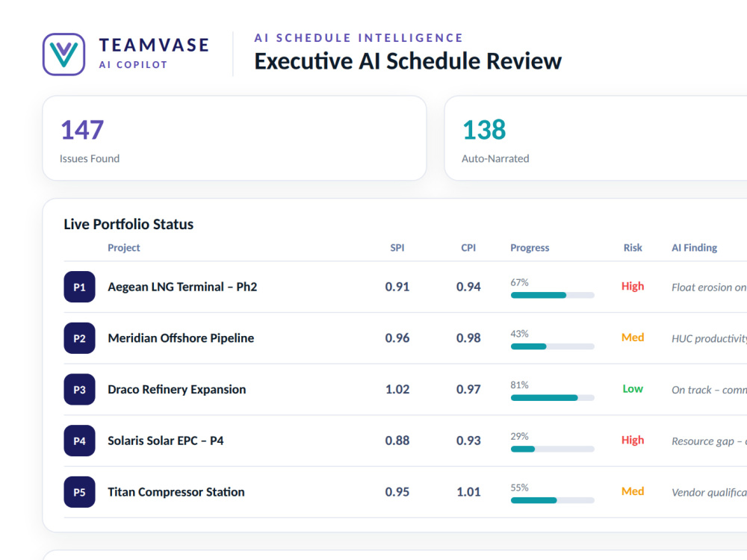
Task: Click the AI COPILOT subtitle
Action: coord(134,65)
